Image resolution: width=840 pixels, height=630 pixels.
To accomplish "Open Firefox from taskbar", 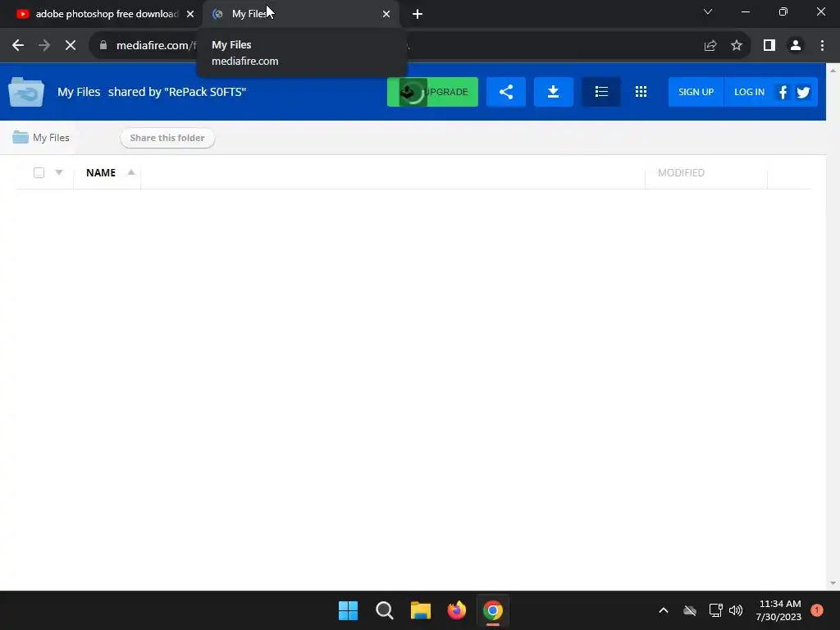I will [x=456, y=610].
